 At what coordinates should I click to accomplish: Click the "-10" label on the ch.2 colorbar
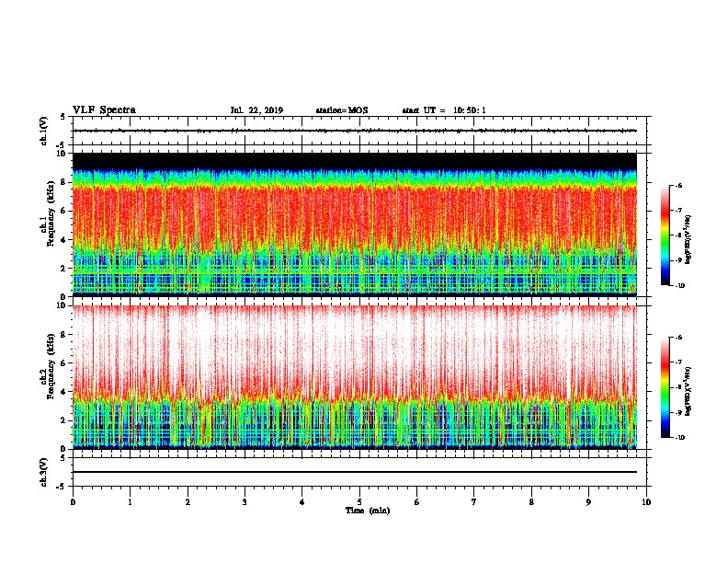point(680,438)
